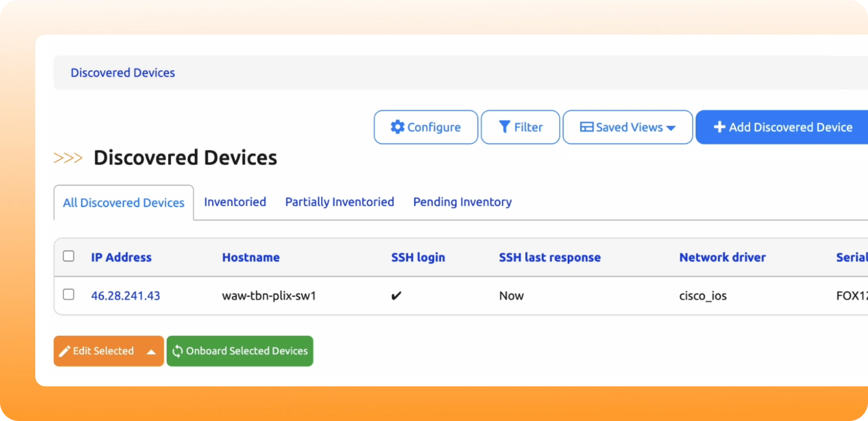Image resolution: width=868 pixels, height=421 pixels.
Task: Open the 46.28.241.43 IP address link
Action: tap(126, 296)
